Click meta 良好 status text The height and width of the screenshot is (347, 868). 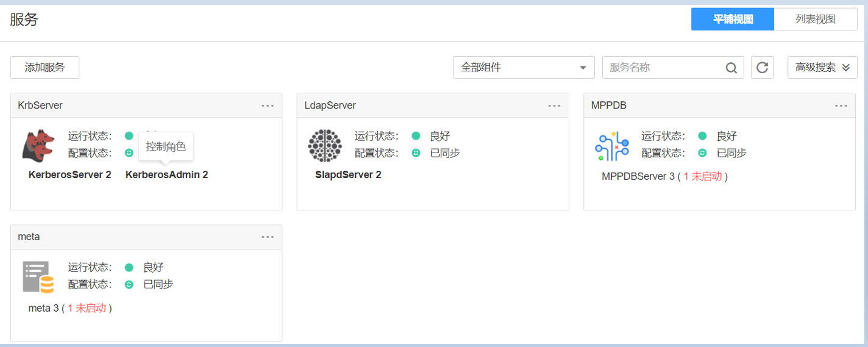coord(153,267)
